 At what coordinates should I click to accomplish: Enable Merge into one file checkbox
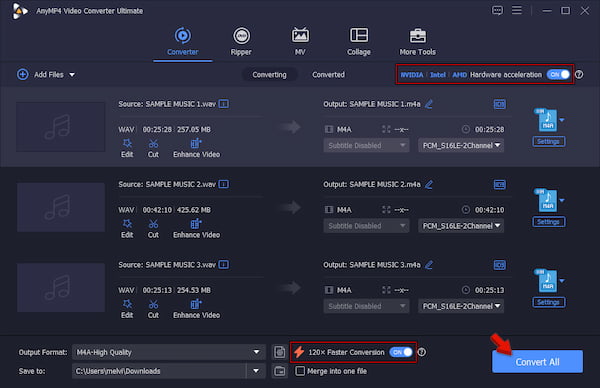click(x=300, y=371)
